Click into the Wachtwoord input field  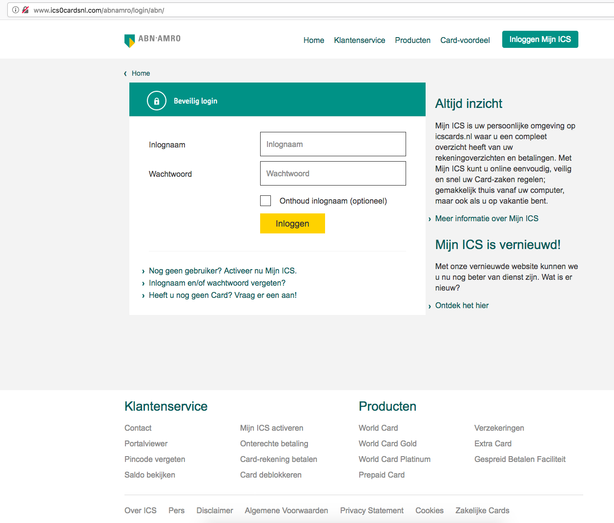click(x=333, y=173)
